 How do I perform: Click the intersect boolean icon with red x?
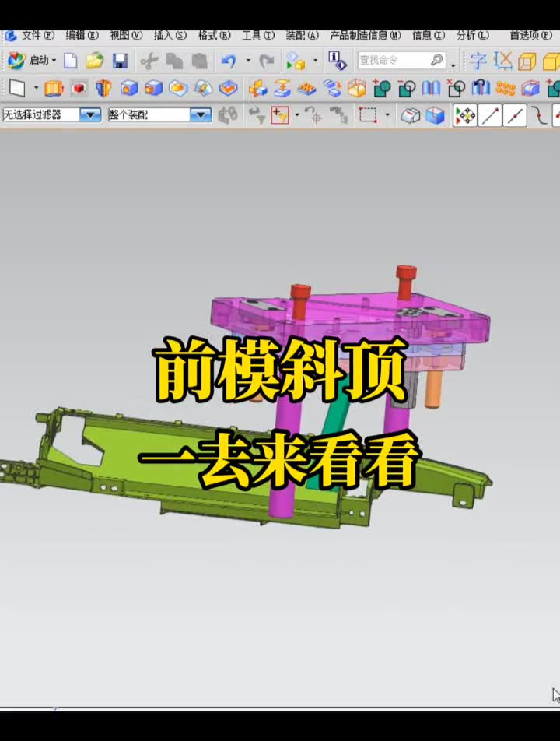pos(456,88)
